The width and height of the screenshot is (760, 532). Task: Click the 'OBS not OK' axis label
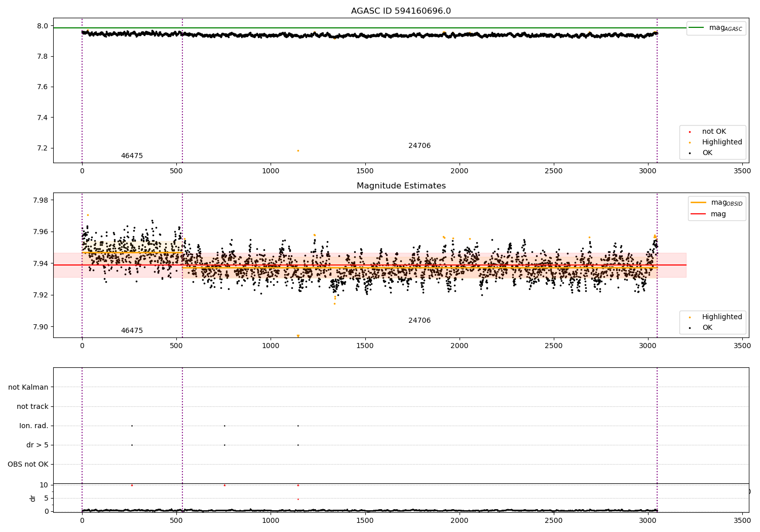(x=28, y=465)
